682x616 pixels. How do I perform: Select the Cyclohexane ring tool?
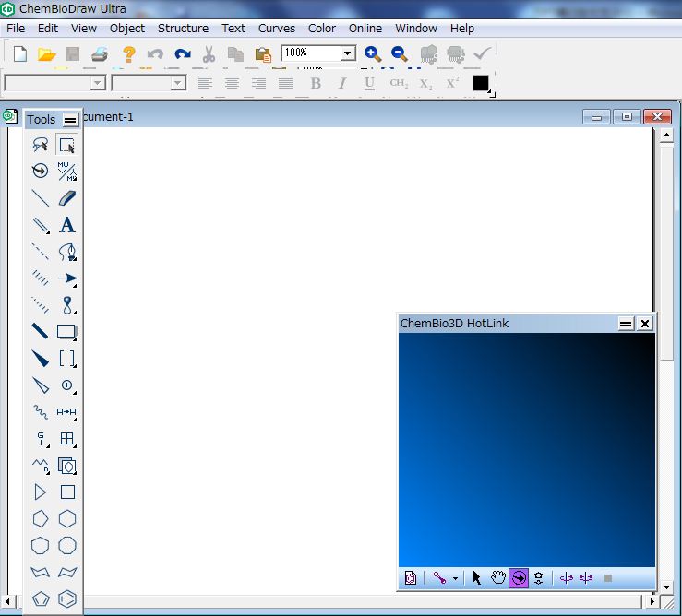point(67,518)
